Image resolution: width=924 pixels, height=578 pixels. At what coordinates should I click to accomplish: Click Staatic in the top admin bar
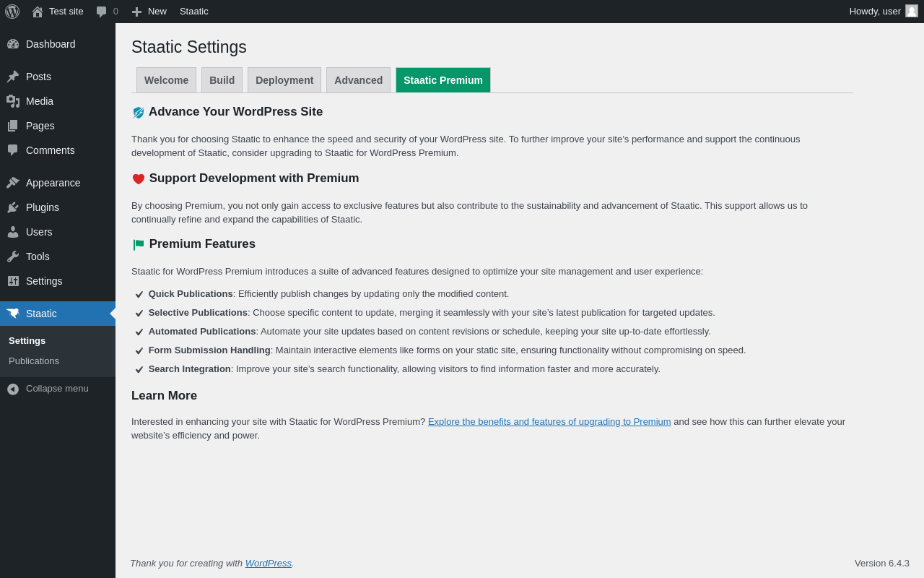coord(194,12)
